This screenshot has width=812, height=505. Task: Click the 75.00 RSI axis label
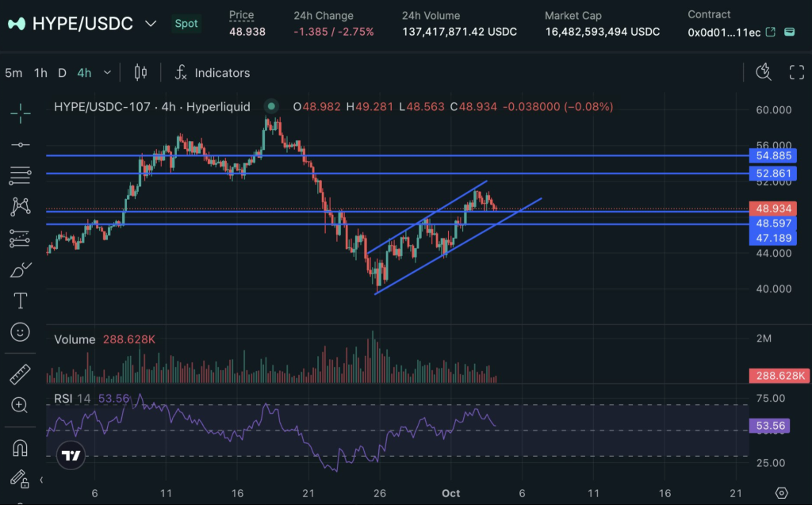[771, 398]
